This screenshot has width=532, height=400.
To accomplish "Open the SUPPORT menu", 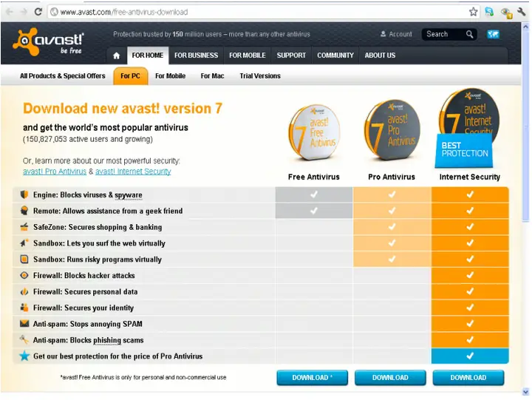I will click(x=291, y=55).
